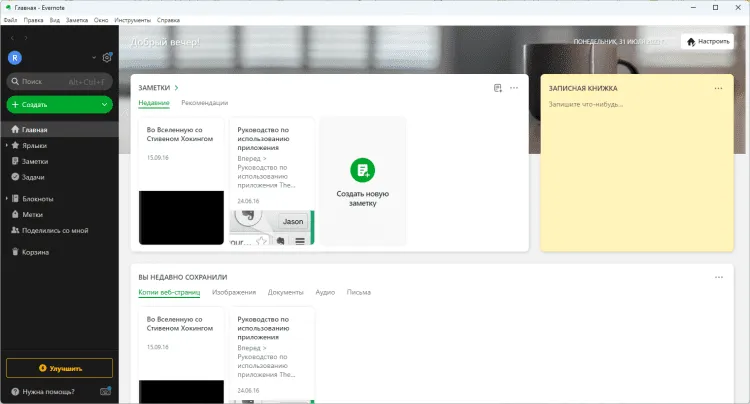Open note Руководство по использованию приложения in ЗАМЕТКИ
The image size is (750, 404).
point(272,181)
